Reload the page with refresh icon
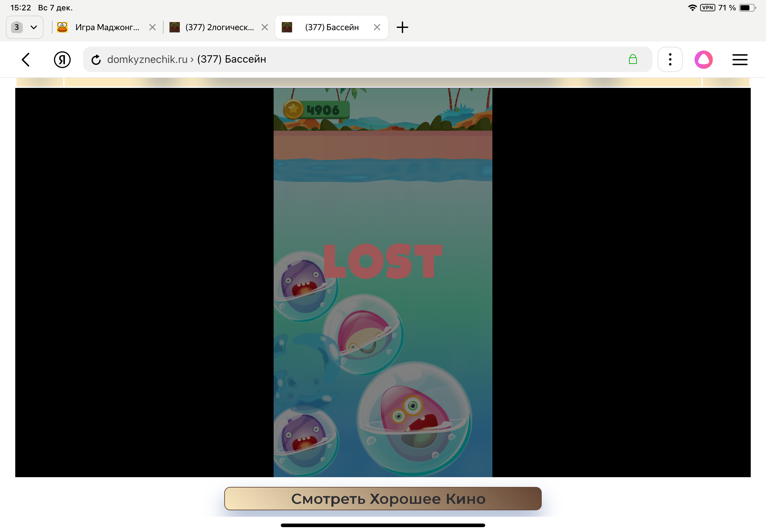Screen dimensions: 766x532 (x=96, y=60)
